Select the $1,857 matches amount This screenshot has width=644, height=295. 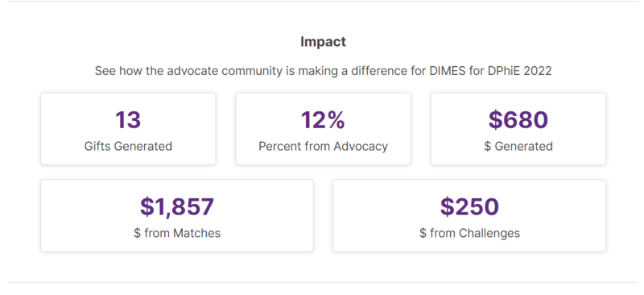coord(177,206)
